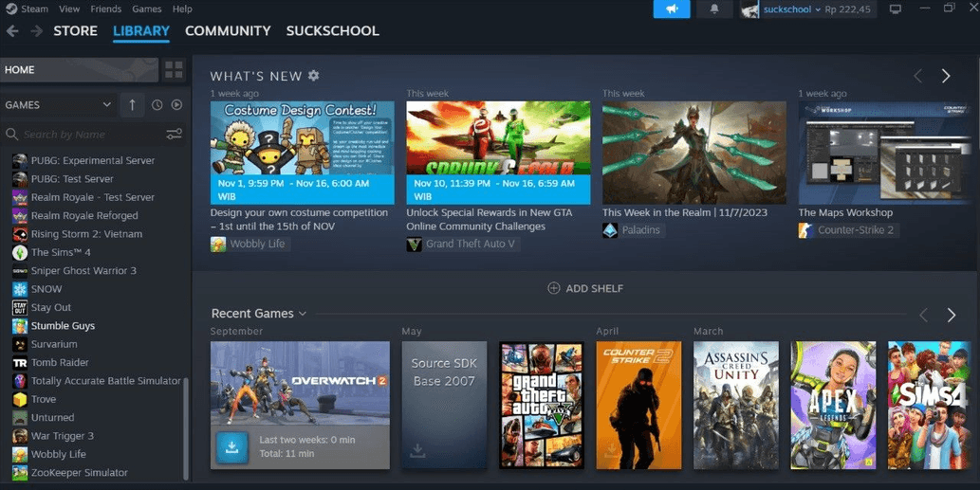
Task: Next page arrow in What's New
Action: [946, 76]
